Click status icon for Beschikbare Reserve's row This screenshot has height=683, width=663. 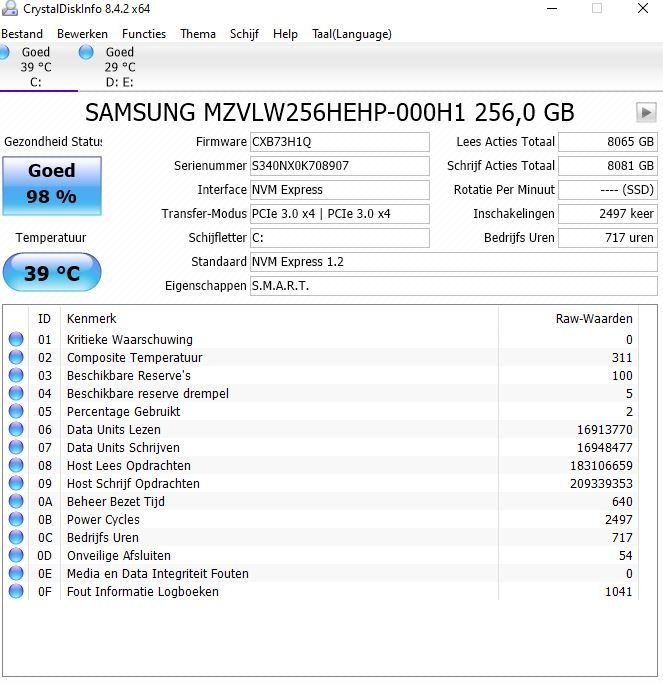(x=16, y=375)
